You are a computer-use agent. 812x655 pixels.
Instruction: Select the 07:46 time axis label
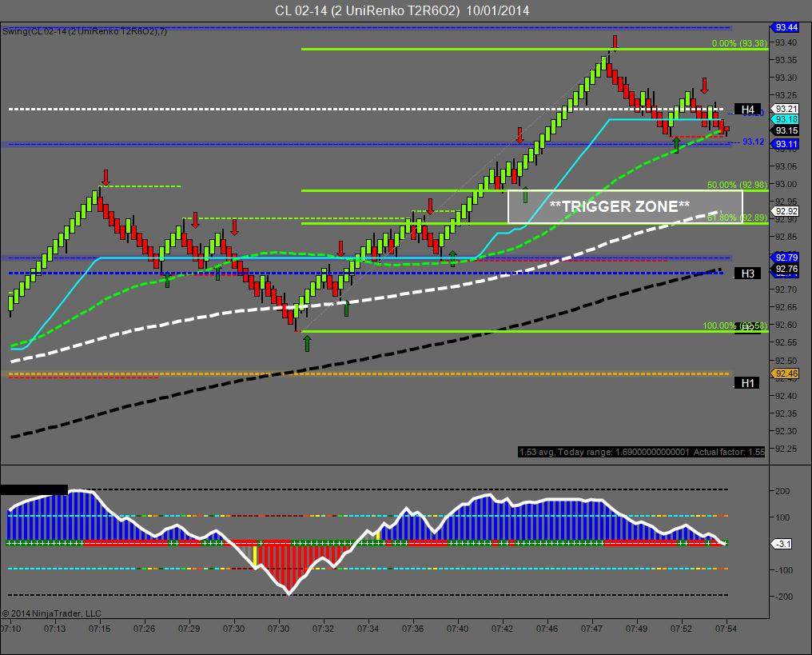pyautogui.click(x=547, y=629)
